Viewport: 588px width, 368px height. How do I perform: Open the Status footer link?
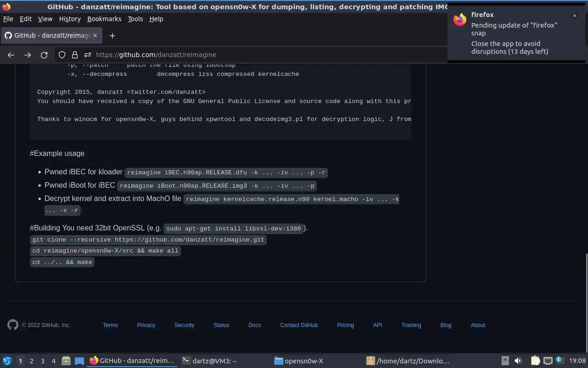pos(221,325)
